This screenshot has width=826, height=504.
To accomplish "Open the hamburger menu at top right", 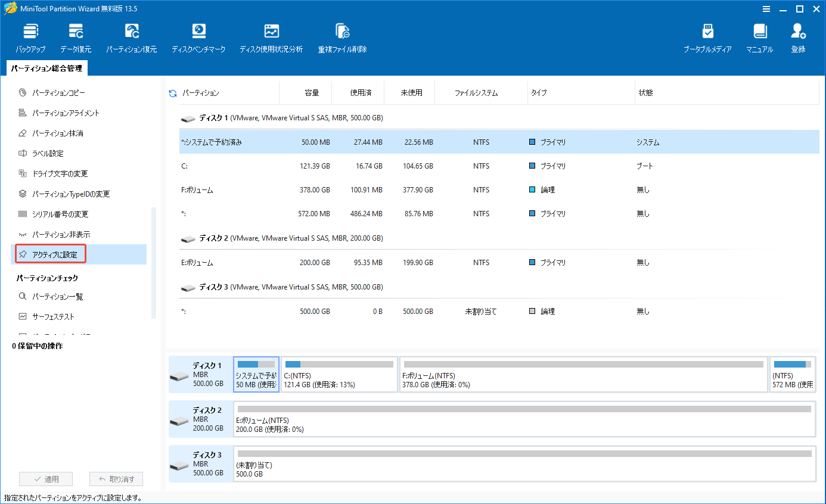I will [x=766, y=9].
